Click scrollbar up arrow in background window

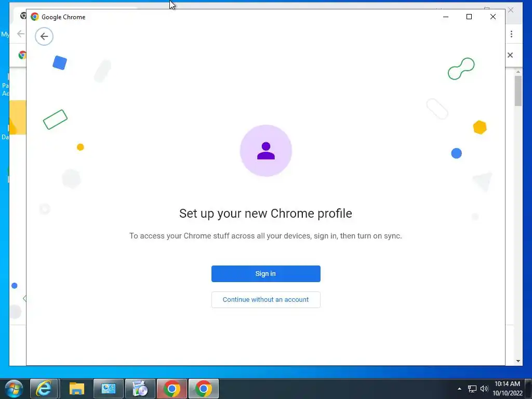click(518, 72)
